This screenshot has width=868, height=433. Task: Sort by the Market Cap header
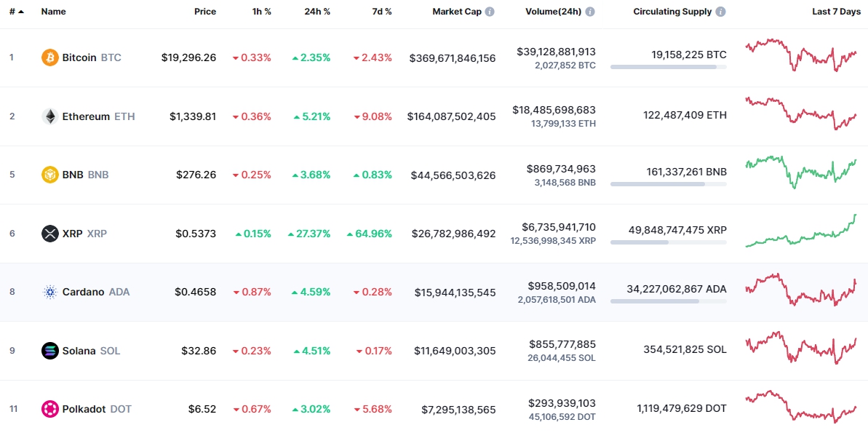click(457, 12)
